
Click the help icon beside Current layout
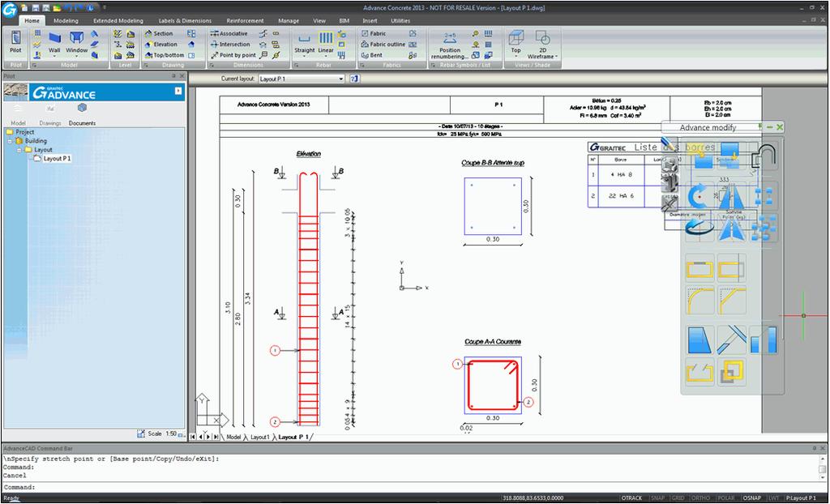[355, 79]
